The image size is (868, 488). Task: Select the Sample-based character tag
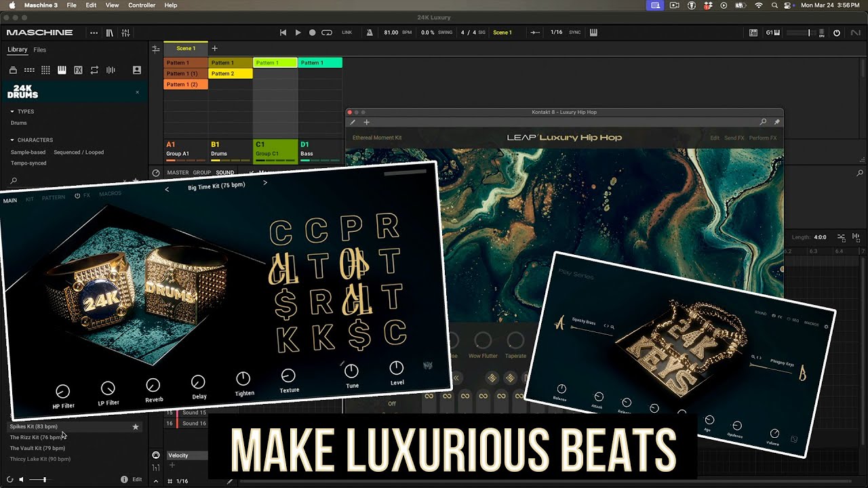[28, 152]
